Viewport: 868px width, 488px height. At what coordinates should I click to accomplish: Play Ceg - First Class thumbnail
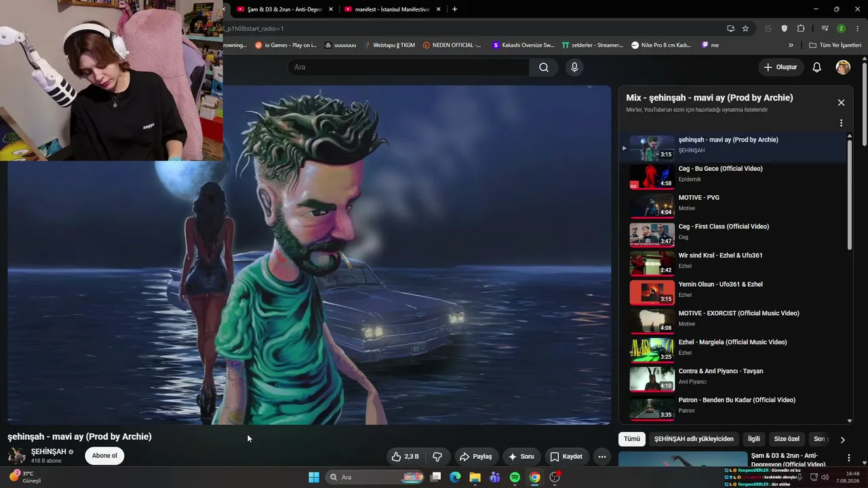(652, 235)
